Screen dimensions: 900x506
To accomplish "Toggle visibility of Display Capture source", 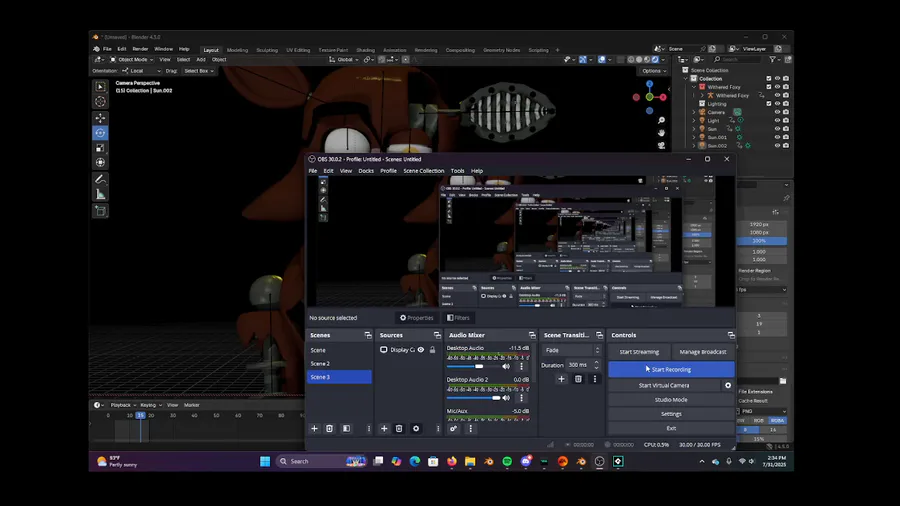I will coord(421,350).
